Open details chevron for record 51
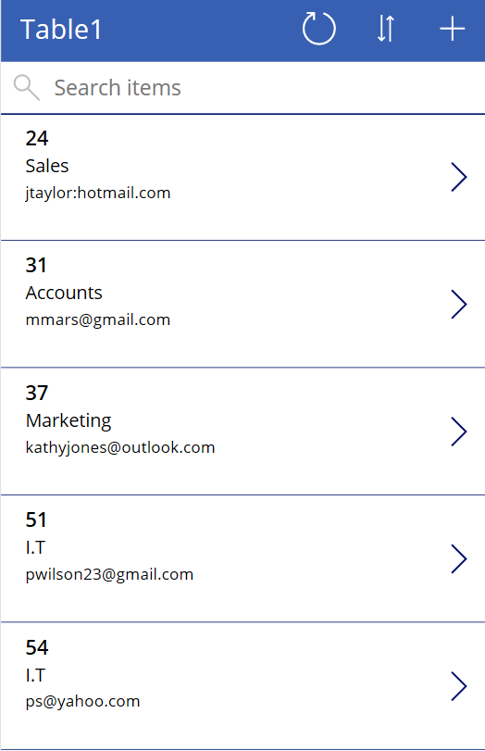This screenshot has width=485, height=751. pyautogui.click(x=459, y=558)
